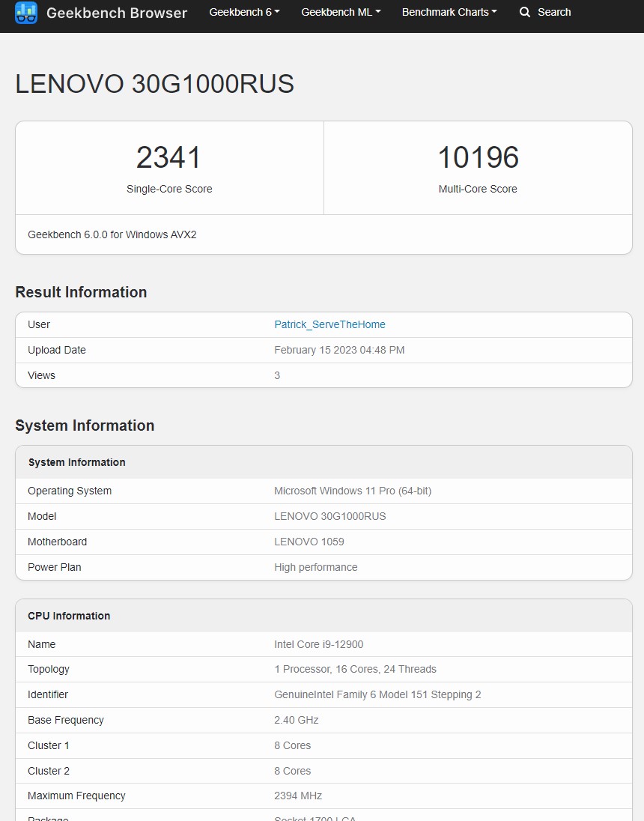Click the maximum frequency 2394 MHz value
This screenshot has height=821, width=644.
(x=298, y=796)
